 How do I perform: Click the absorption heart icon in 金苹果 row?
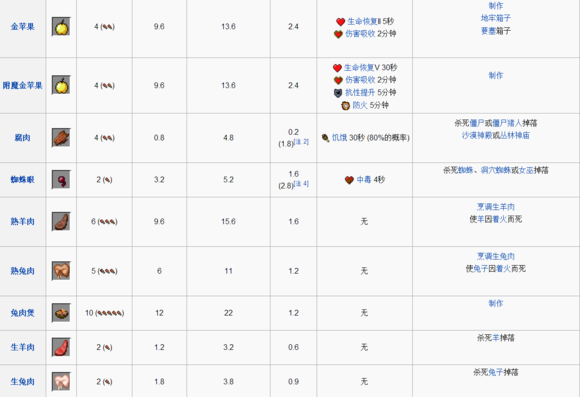point(338,34)
